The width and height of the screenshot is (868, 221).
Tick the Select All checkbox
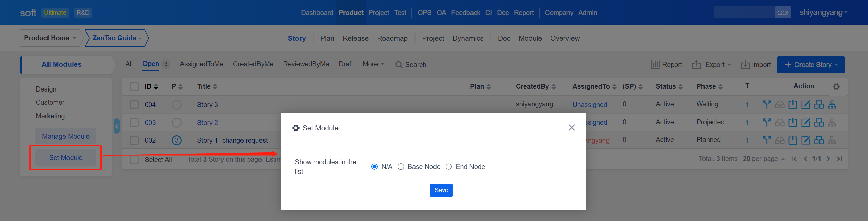134,159
